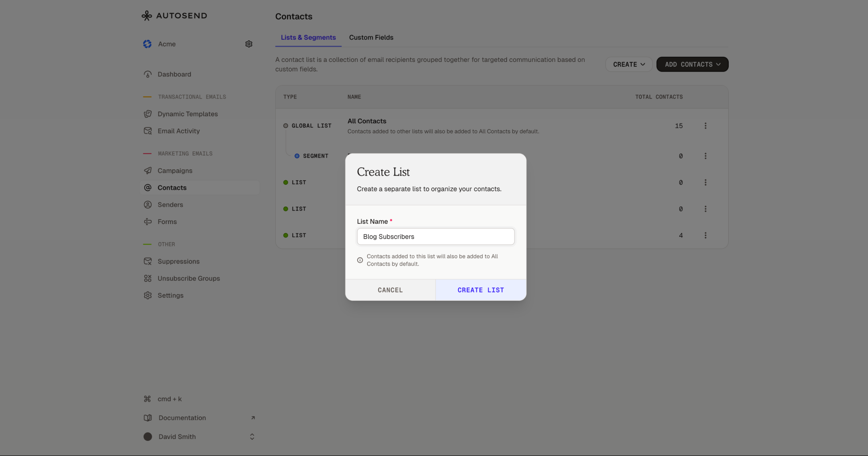Viewport: 868px width, 456px height.
Task: Click the Autosend logo at the top
Action: [x=174, y=15]
